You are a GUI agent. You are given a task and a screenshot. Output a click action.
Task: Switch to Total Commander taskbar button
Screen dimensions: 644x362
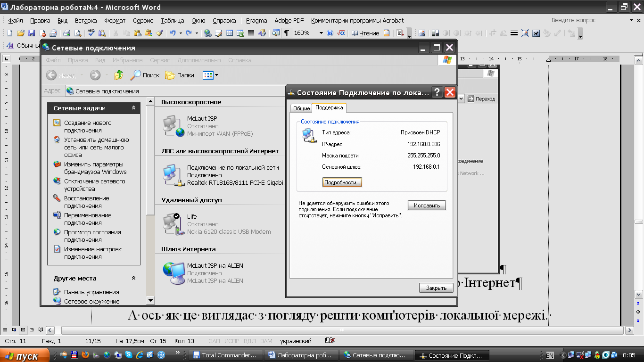tap(225, 355)
